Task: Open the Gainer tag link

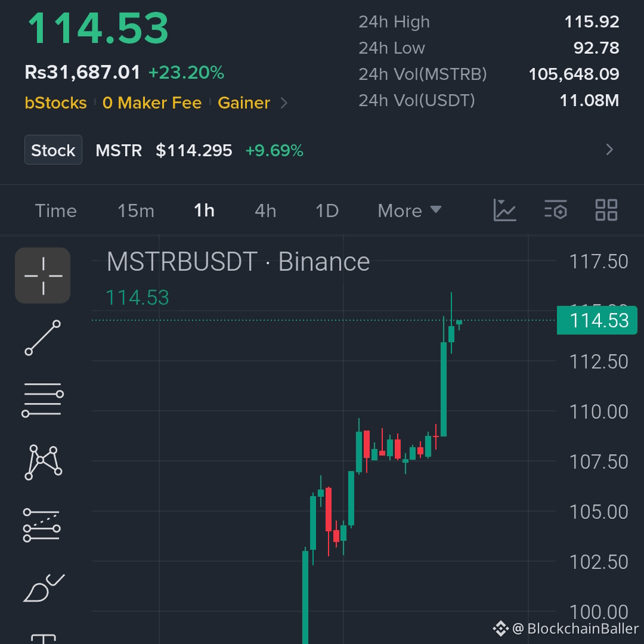Action: (x=244, y=103)
